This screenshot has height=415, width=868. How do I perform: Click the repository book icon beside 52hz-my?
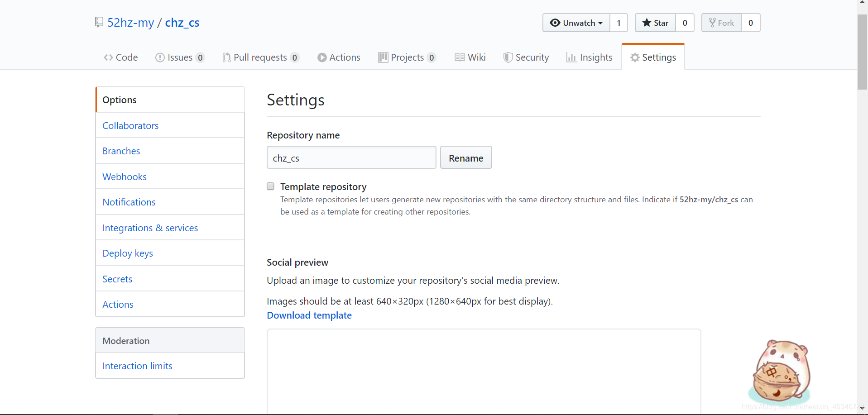tap(99, 22)
